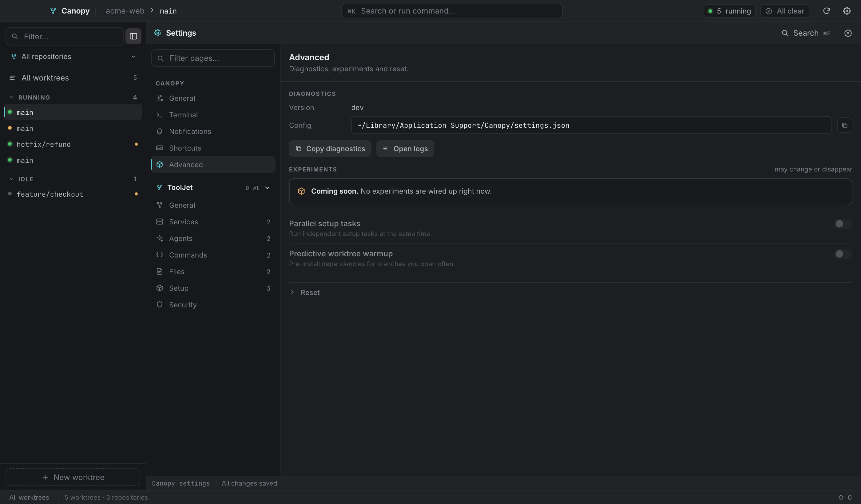Click the Services server icon
Image resolution: width=861 pixels, height=504 pixels.
[160, 222]
